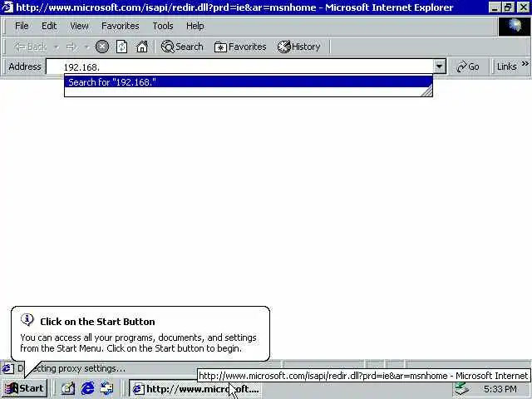The height and width of the screenshot is (399, 532).
Task: Open the View menu
Action: coord(80,26)
